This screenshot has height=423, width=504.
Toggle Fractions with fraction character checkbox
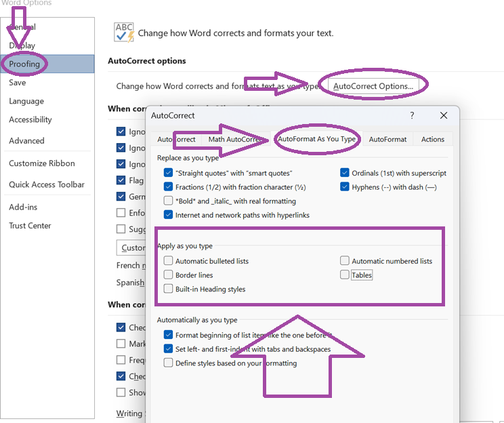pyautogui.click(x=168, y=186)
